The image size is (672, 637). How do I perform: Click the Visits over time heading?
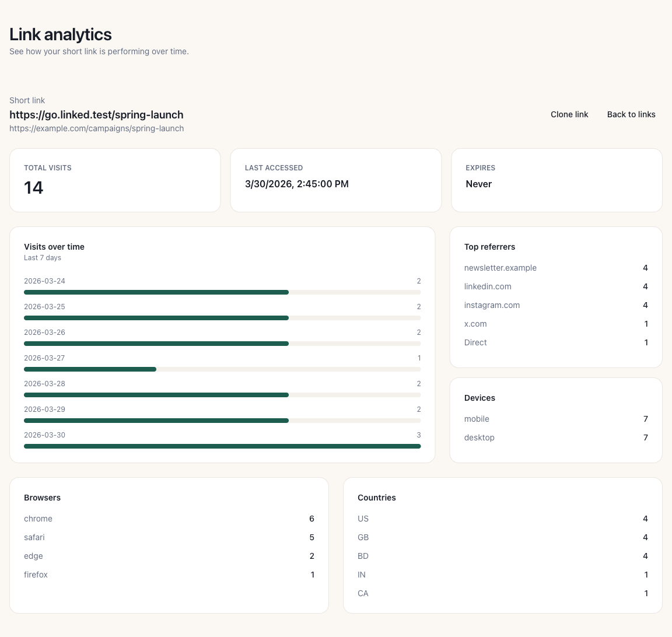(54, 247)
